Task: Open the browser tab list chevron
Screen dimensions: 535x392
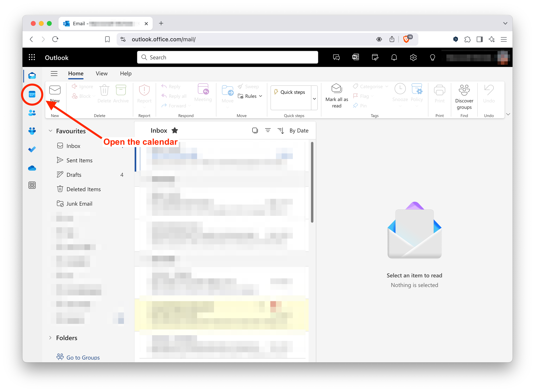Action: click(505, 23)
